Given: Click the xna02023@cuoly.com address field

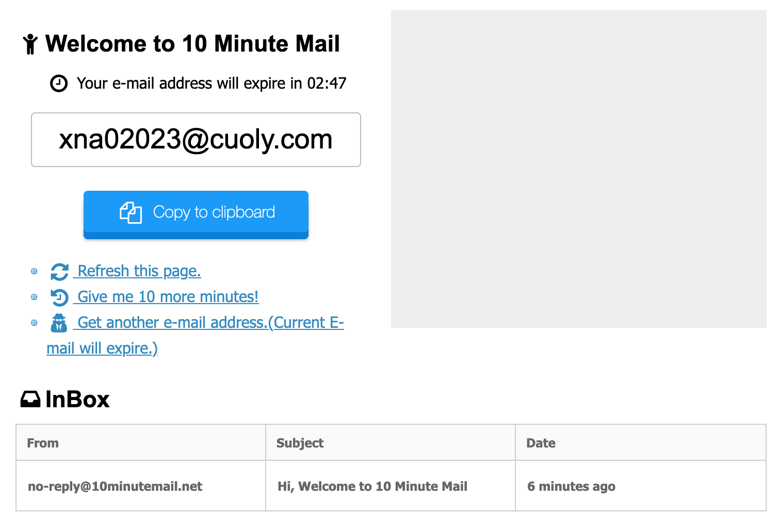Looking at the screenshot, I should point(196,140).
